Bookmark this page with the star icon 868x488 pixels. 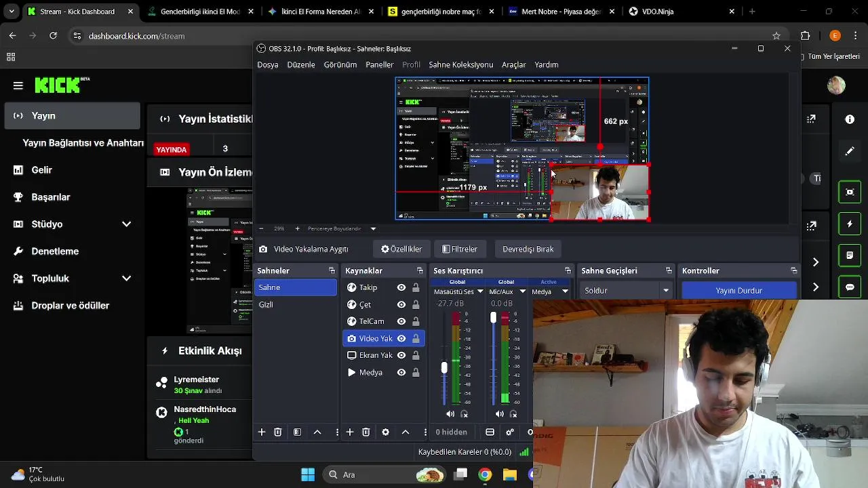(x=776, y=36)
